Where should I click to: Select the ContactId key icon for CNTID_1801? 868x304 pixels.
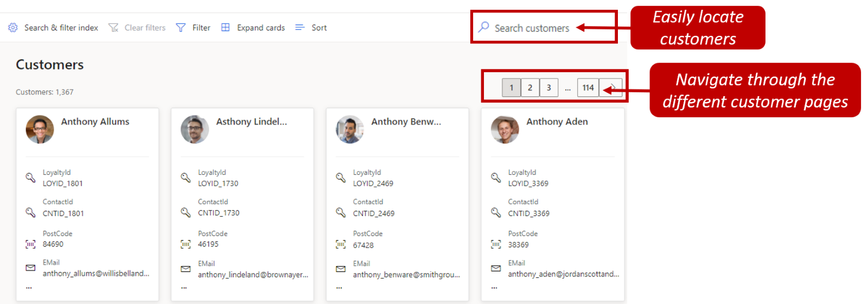[x=30, y=212]
